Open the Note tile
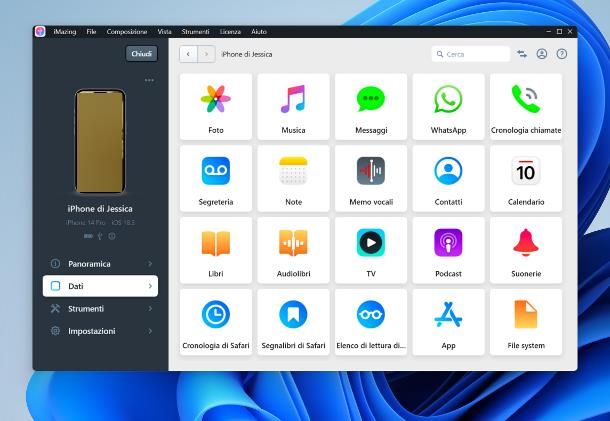The width and height of the screenshot is (610, 421). (x=293, y=178)
